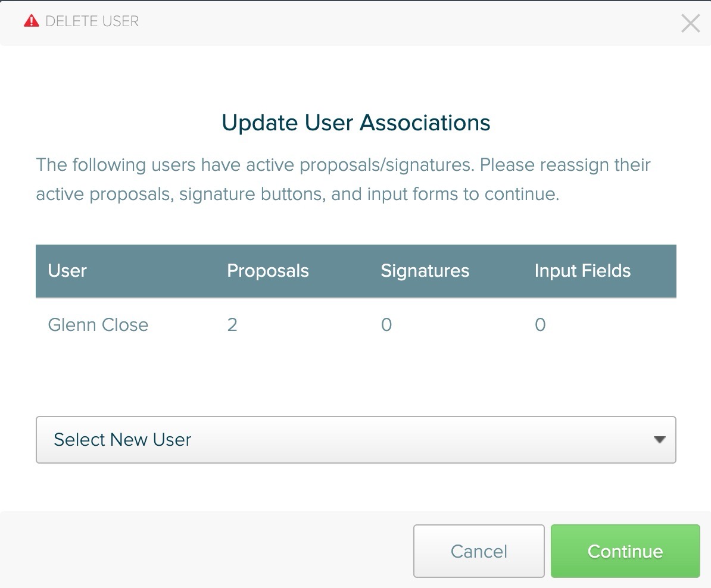Close the Delete User dialog
Viewport: 711px width, 588px height.
pyautogui.click(x=690, y=23)
